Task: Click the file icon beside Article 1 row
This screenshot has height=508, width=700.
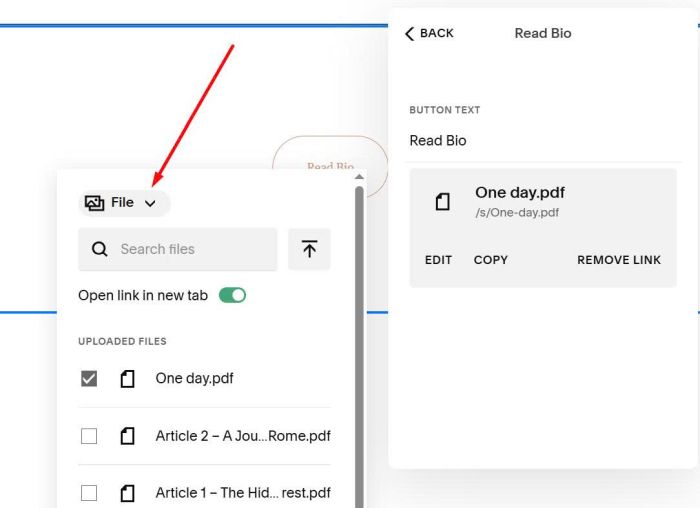Action: [x=127, y=493]
